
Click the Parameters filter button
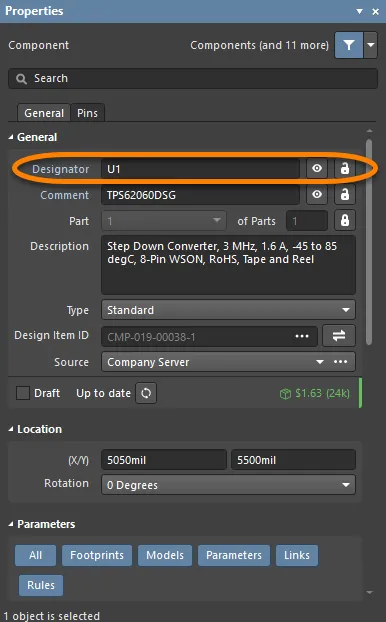[234, 555]
